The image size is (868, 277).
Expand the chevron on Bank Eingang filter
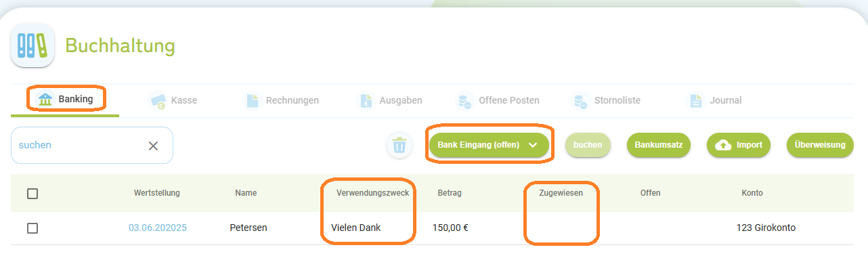(533, 145)
